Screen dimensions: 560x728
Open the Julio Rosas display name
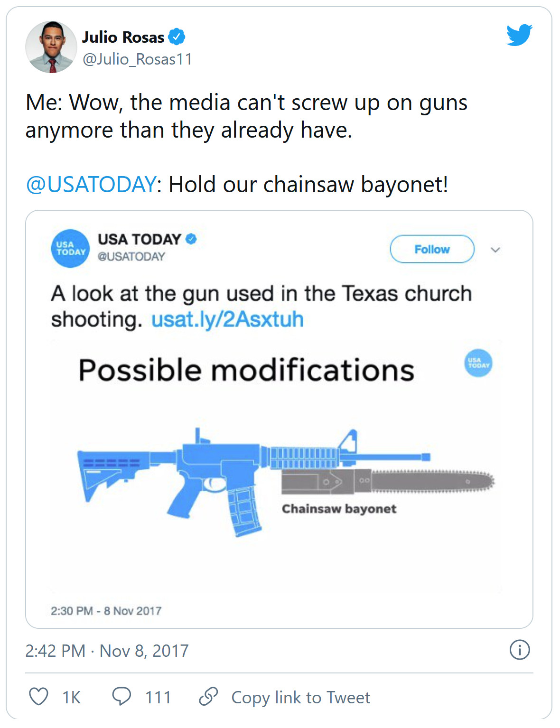point(123,37)
